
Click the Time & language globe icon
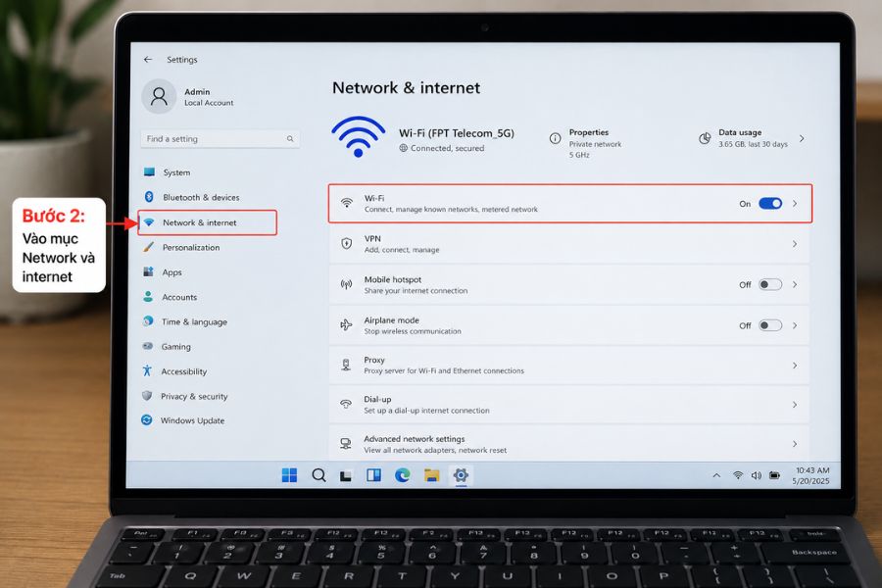(148, 320)
